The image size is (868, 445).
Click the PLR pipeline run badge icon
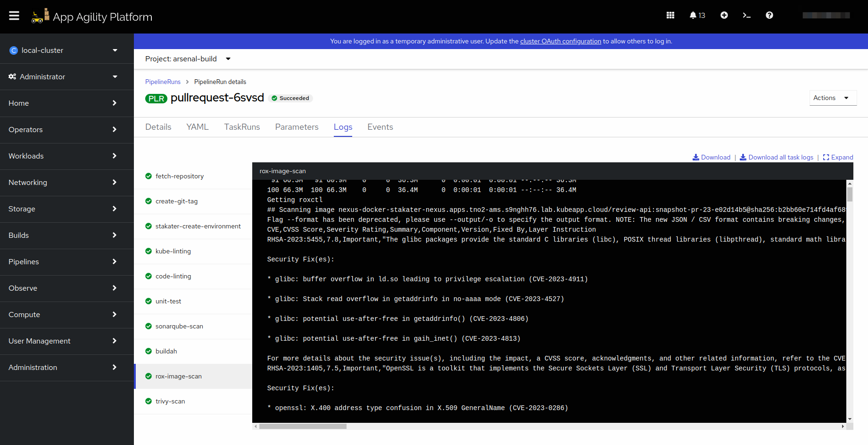(x=156, y=98)
